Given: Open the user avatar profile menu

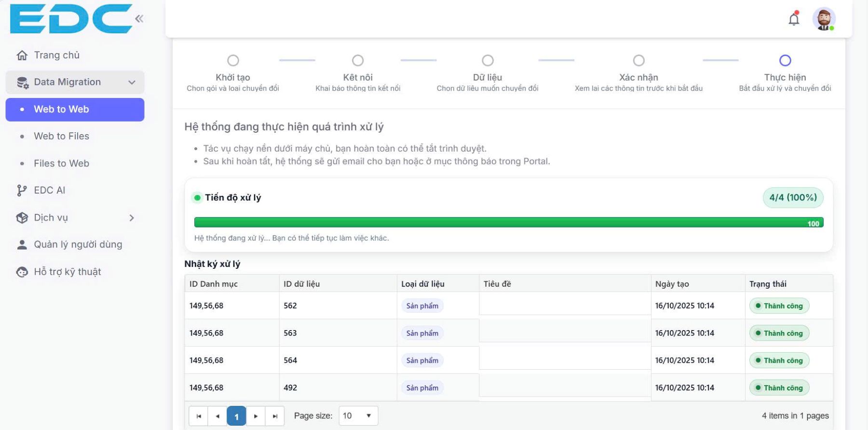Looking at the screenshot, I should (x=824, y=19).
